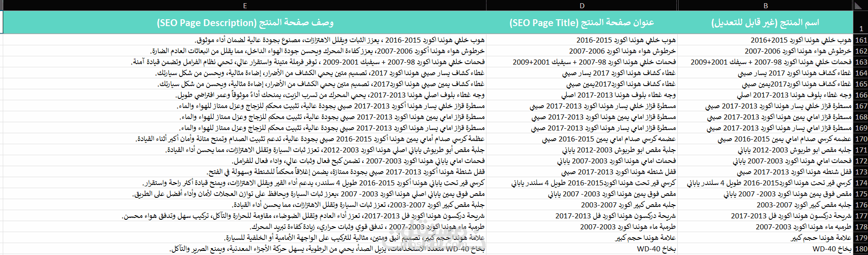Select row header 166
The width and height of the screenshot is (868, 255).
coord(860,95)
